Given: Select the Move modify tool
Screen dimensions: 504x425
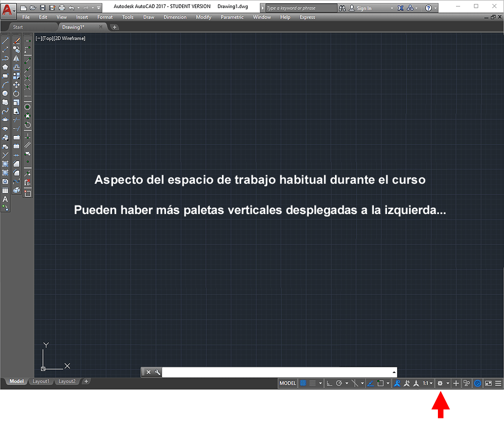Looking at the screenshot, I should point(16,85).
